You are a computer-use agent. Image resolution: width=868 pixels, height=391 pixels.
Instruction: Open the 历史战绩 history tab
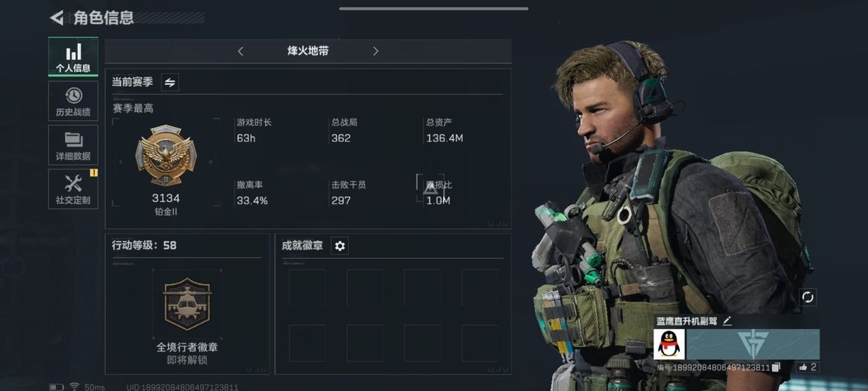click(73, 101)
